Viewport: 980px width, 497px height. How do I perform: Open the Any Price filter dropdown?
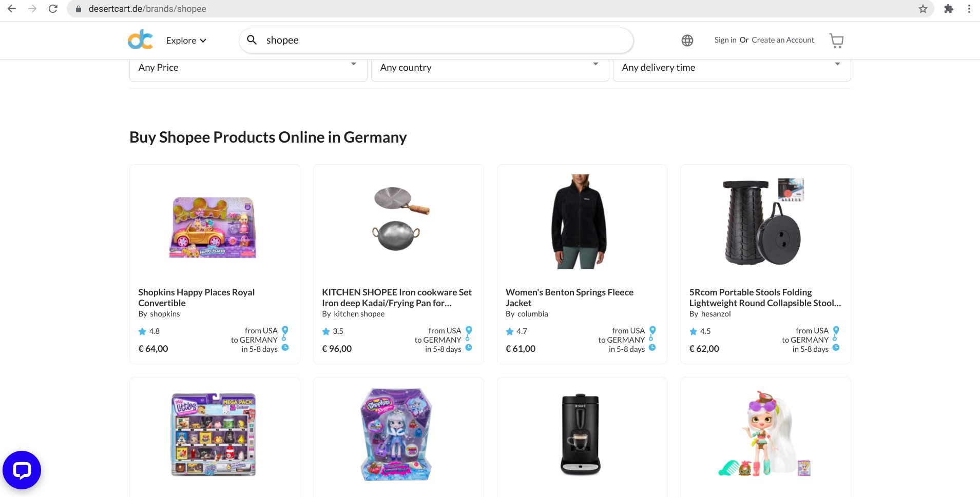(x=248, y=68)
